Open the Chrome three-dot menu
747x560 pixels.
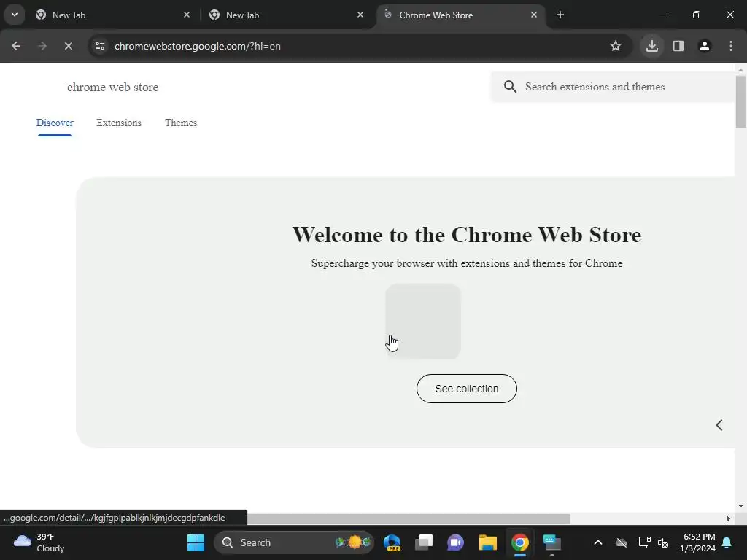tap(731, 46)
